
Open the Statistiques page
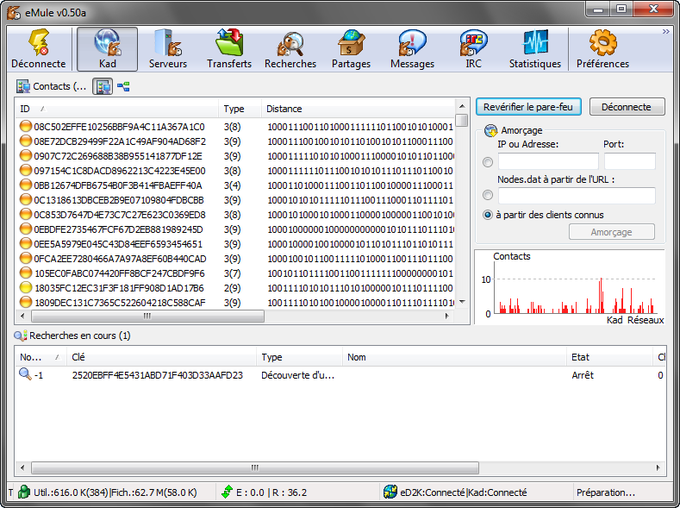(535, 49)
